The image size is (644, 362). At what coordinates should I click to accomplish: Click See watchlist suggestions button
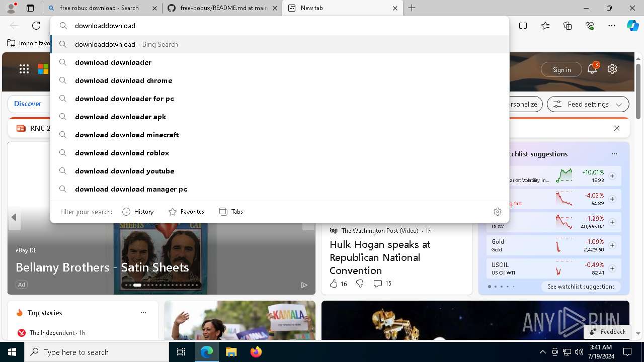(581, 287)
